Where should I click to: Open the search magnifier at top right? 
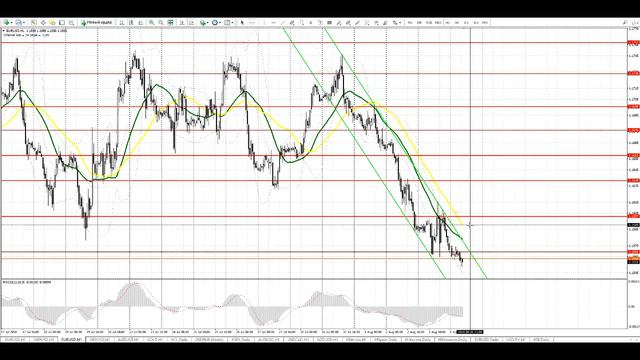click(625, 22)
